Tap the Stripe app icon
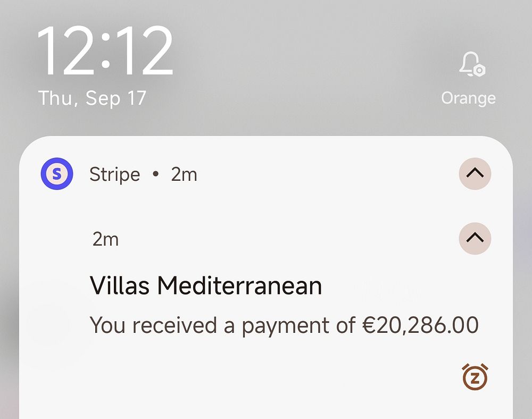The height and width of the screenshot is (419, 532). point(57,174)
